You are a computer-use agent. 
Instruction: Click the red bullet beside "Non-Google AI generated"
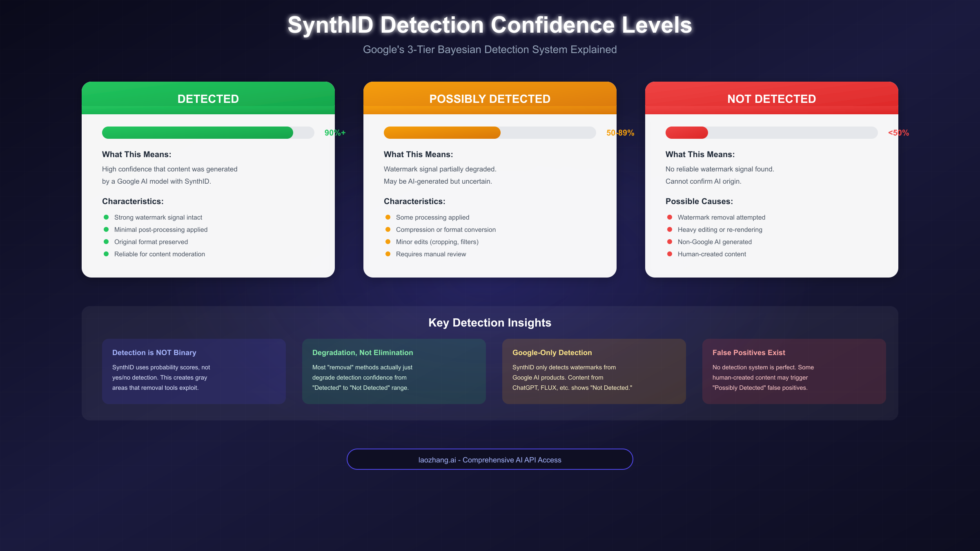[x=670, y=242]
